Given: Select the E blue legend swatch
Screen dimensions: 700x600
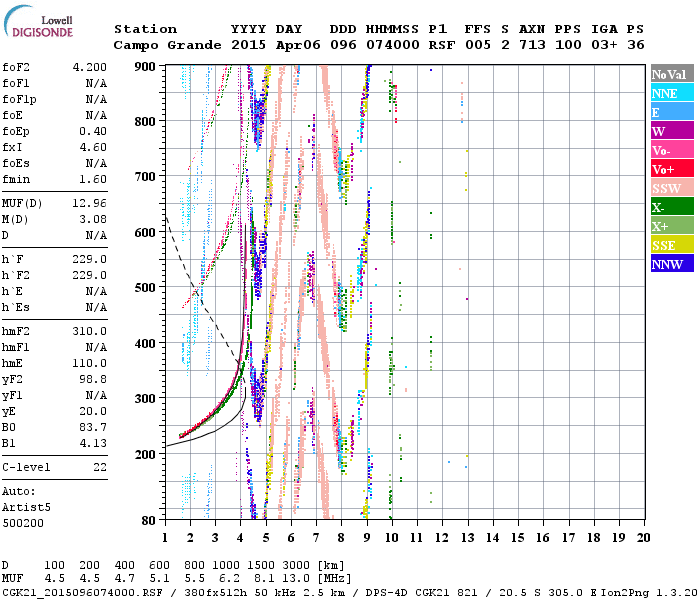Looking at the screenshot, I should coord(672,112).
